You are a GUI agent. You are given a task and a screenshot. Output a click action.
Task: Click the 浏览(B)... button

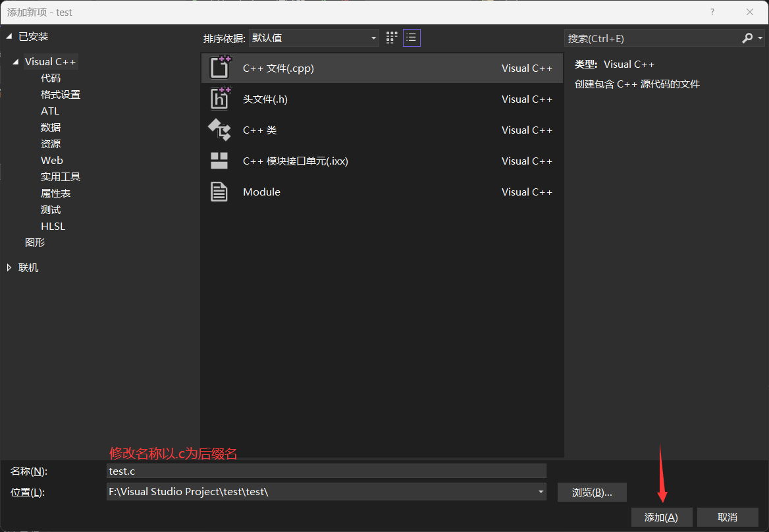point(592,492)
